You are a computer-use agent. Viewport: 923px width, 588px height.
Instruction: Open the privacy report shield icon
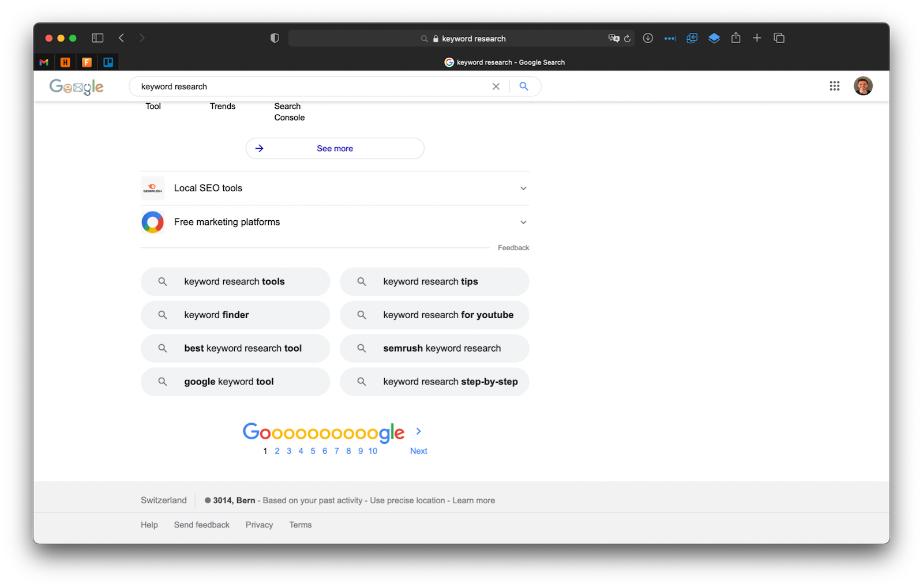coord(275,38)
